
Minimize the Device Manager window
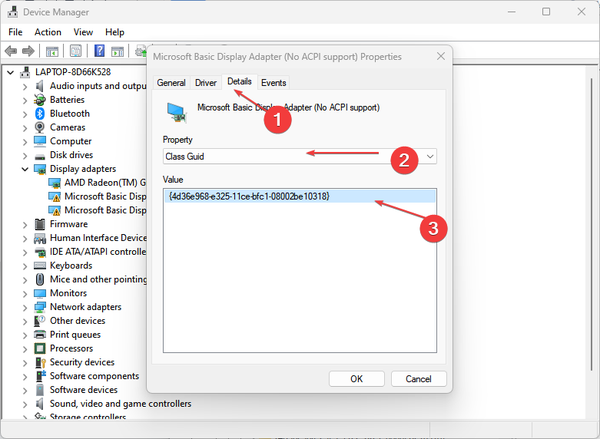click(512, 12)
